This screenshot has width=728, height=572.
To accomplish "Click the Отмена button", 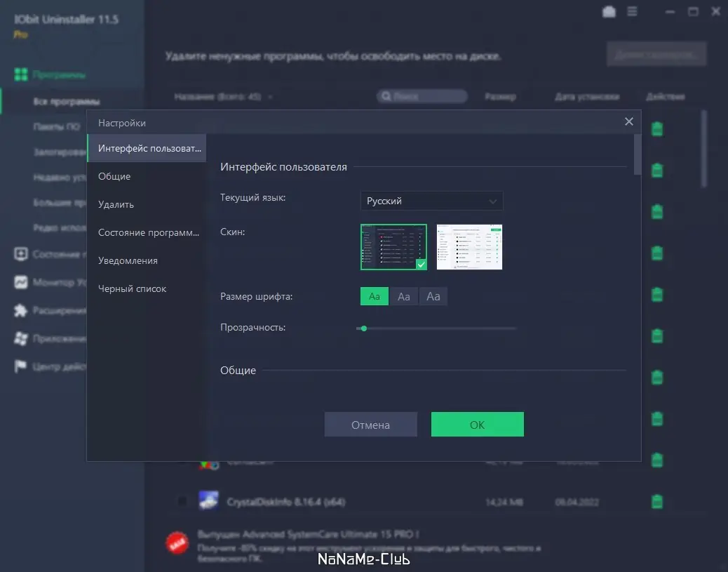I will [370, 425].
